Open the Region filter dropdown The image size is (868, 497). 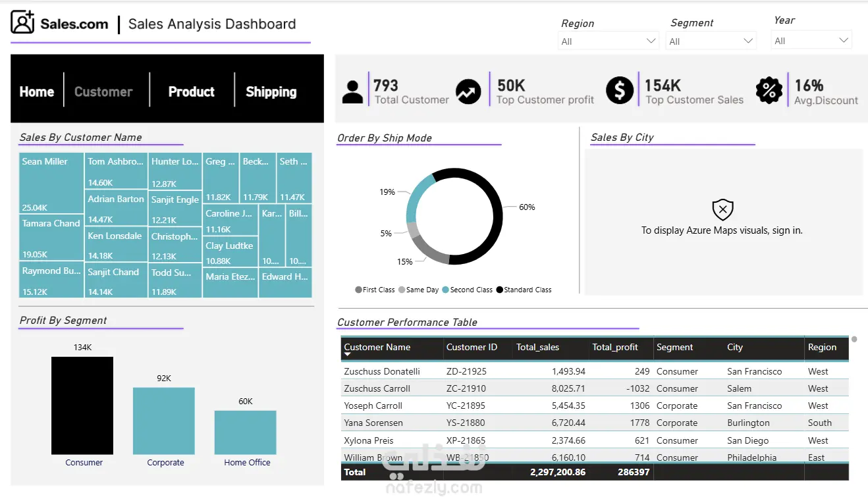[x=609, y=41]
